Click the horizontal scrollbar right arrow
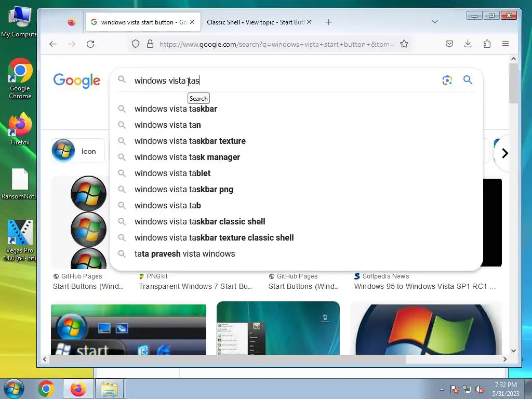Screen dimensions: 532x399 tap(504, 360)
